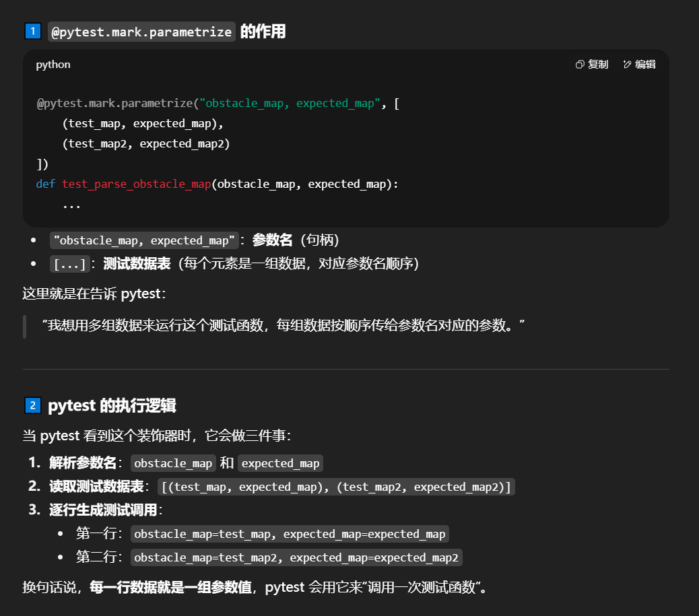This screenshot has height=616, width=699.
Task: Click the code line '(test_map2, expected_map2)'
Action: [145, 143]
